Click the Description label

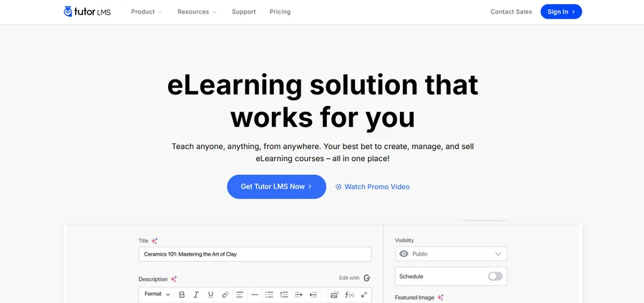153,279
